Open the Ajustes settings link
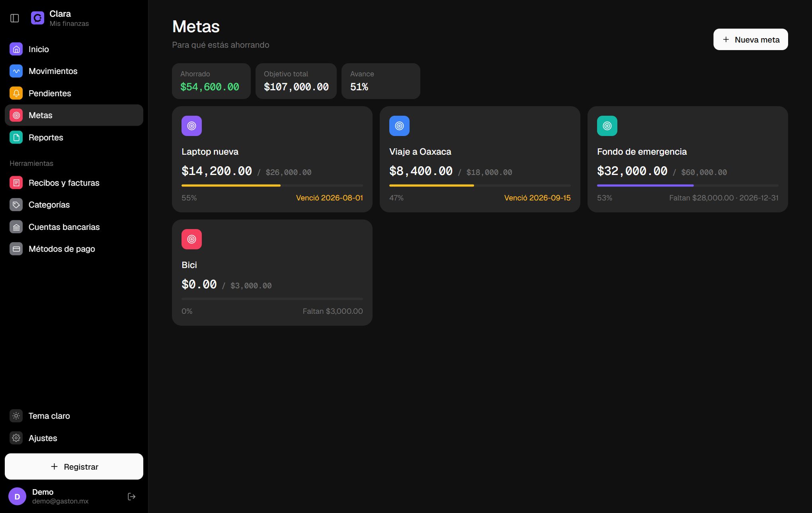The height and width of the screenshot is (513, 812). tap(74, 438)
